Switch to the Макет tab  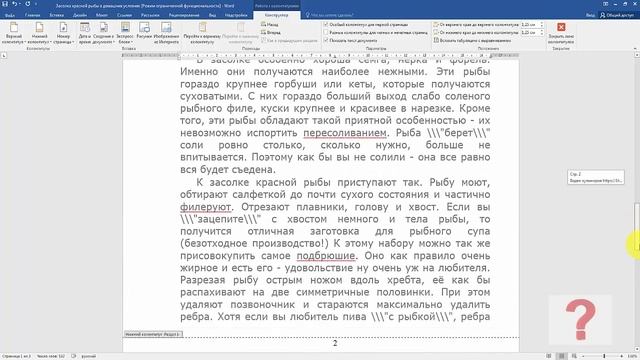coord(102,15)
